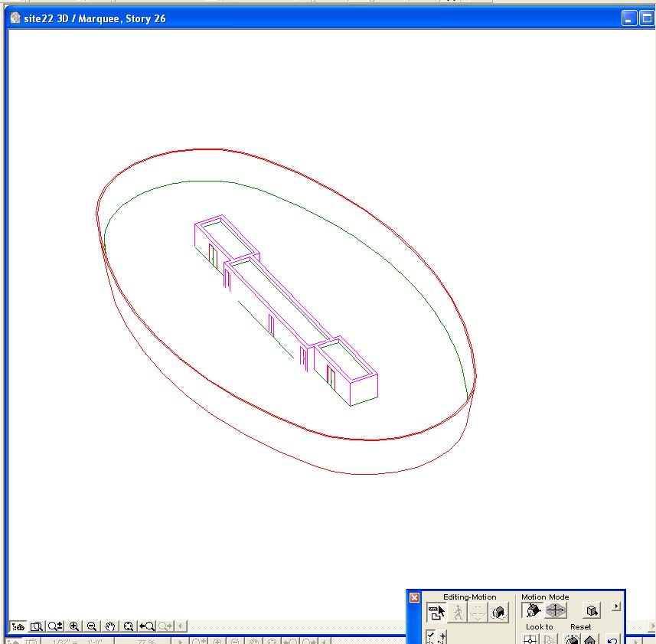The width and height of the screenshot is (656, 644).
Task: Maximize the site22 3D window
Action: 647,18
